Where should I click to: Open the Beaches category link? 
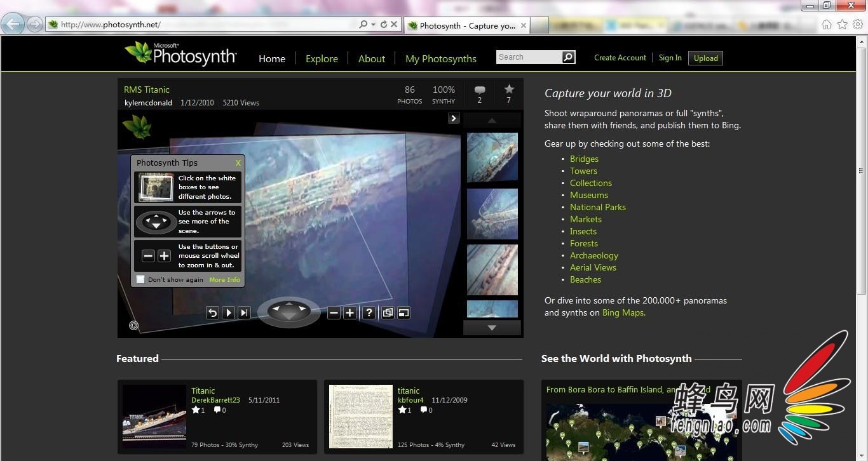tap(585, 279)
